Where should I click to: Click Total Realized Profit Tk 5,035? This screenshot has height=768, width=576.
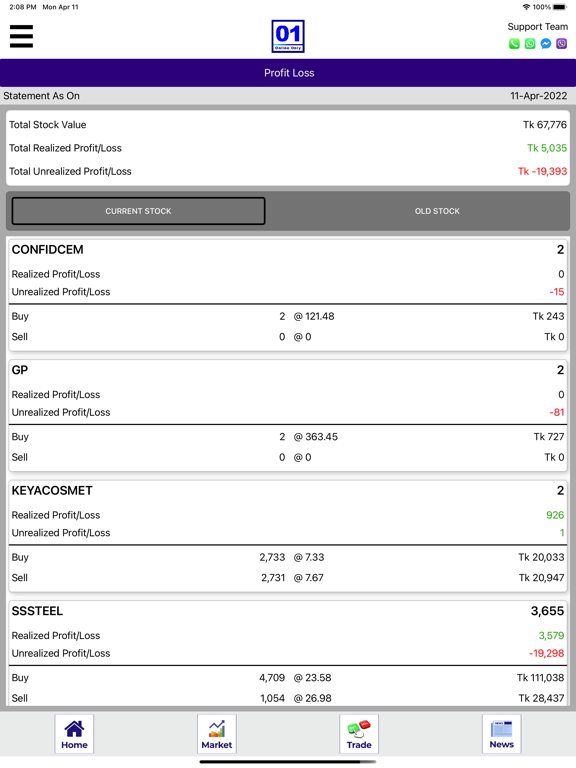tap(547, 148)
